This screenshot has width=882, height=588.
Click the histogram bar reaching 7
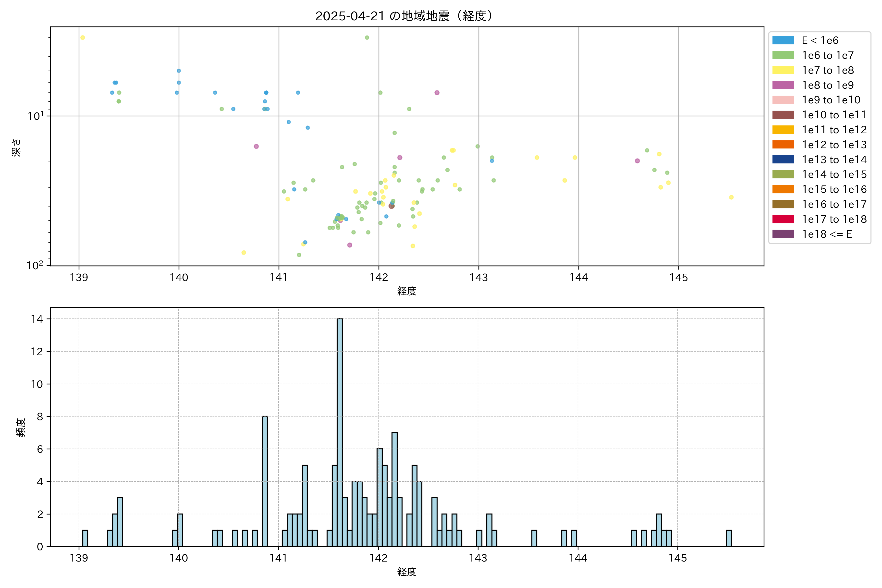point(394,489)
